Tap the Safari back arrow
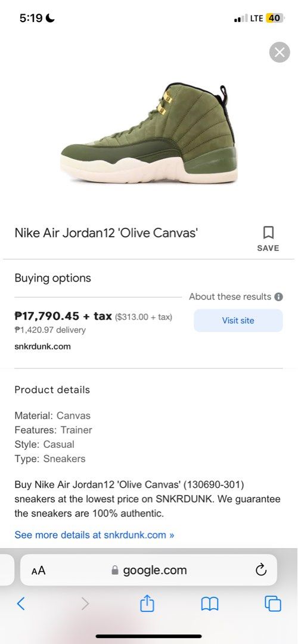The width and height of the screenshot is (298, 644). tap(21, 603)
